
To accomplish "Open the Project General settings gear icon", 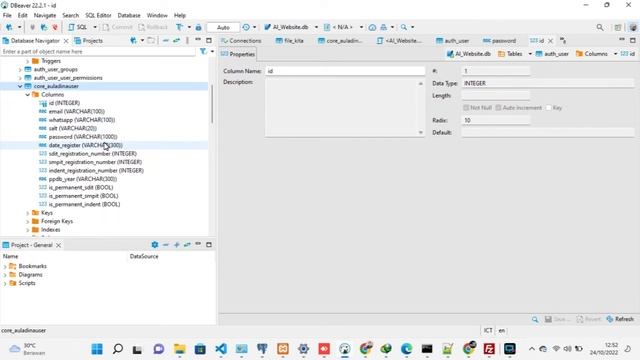I will point(155,245).
